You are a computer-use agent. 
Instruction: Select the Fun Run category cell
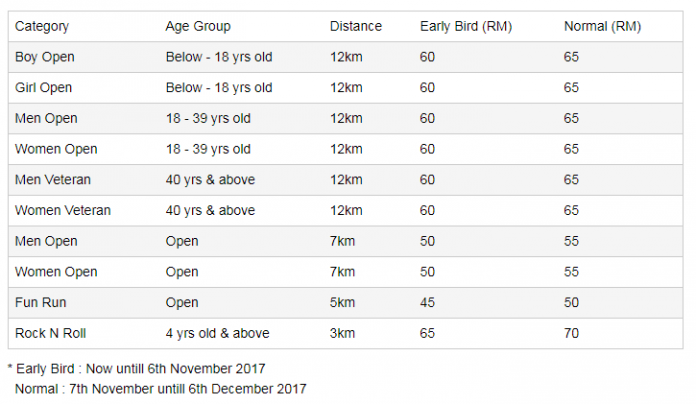coord(40,302)
